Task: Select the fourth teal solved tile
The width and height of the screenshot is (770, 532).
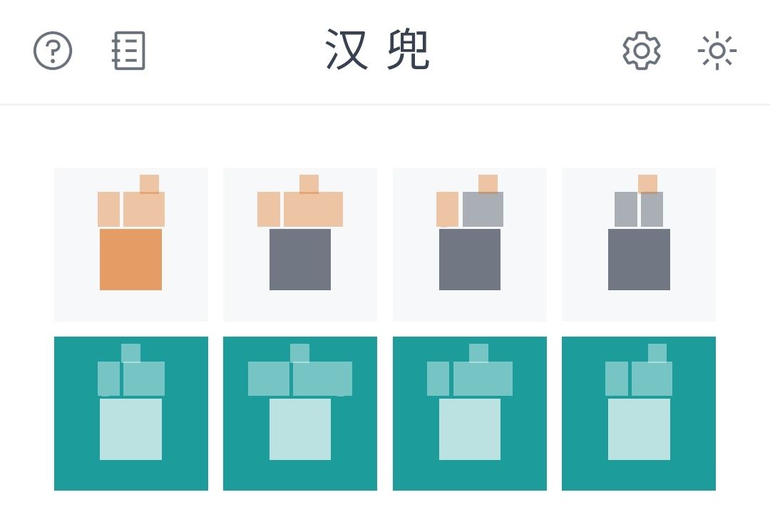Action: pyautogui.click(x=638, y=413)
